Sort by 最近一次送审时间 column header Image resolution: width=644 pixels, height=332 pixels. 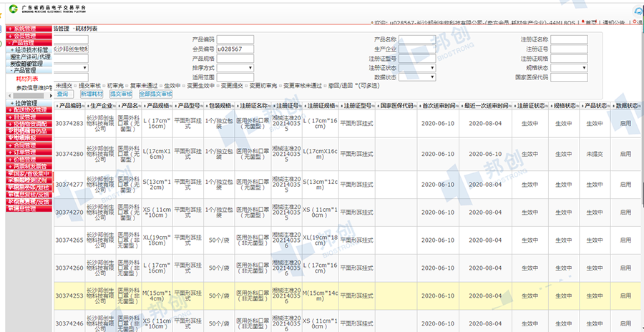510,106
